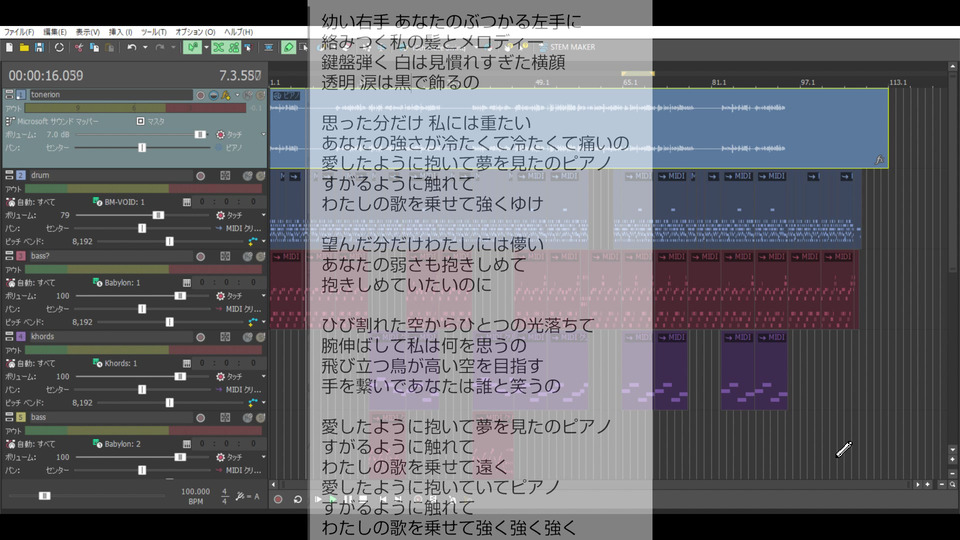
Task: Select the green draw (pencil) tool
Action: (288, 47)
